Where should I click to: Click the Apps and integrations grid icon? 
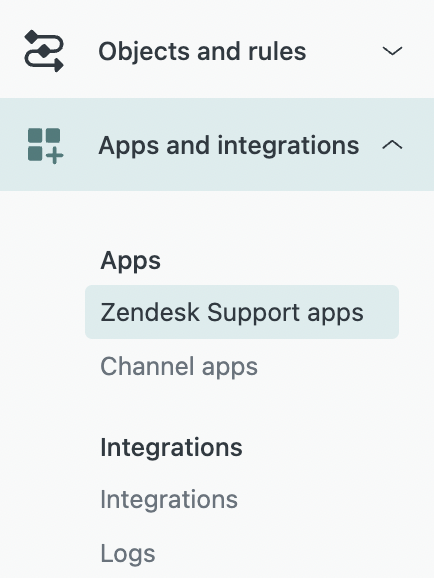tap(45, 146)
